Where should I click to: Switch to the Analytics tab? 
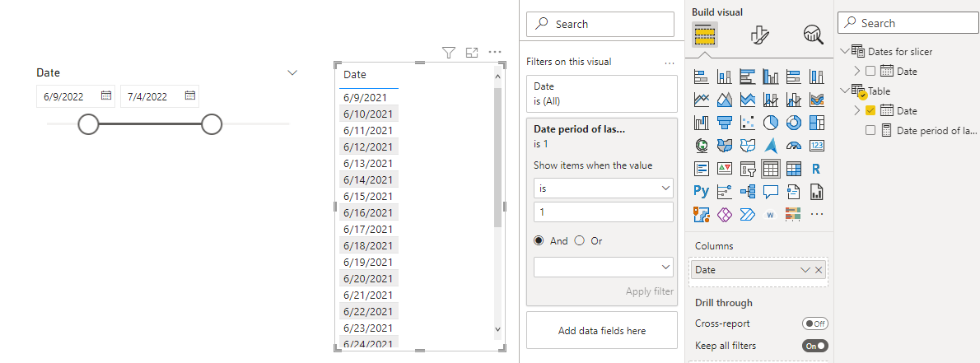coord(813,35)
